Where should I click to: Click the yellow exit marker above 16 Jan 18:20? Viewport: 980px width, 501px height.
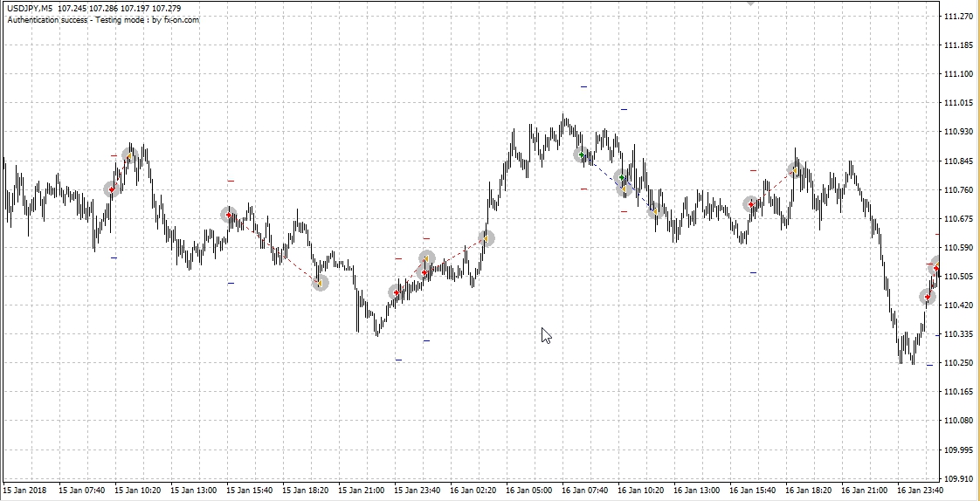point(794,170)
